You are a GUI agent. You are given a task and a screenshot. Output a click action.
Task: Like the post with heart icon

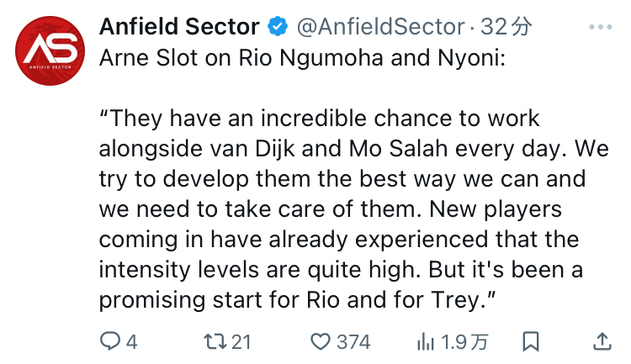pos(321,342)
